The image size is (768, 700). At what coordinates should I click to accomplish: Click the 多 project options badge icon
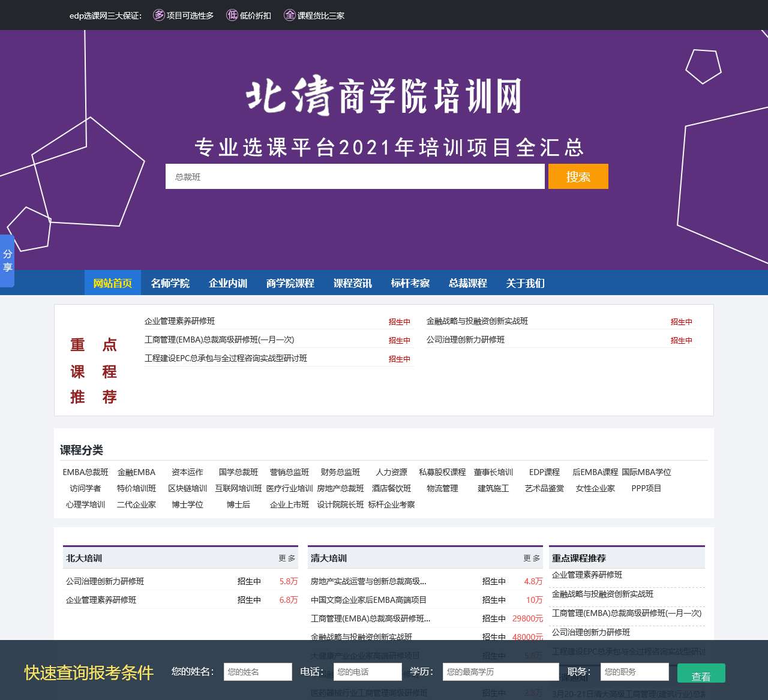tap(158, 16)
